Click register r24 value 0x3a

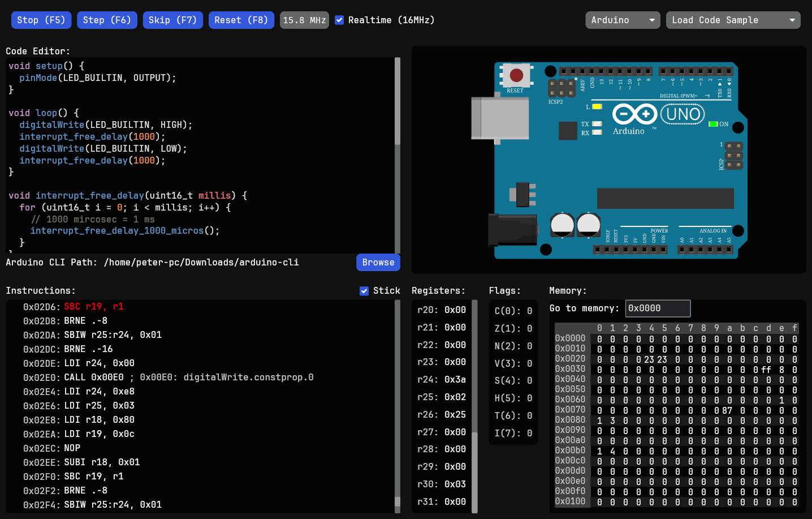coord(455,380)
